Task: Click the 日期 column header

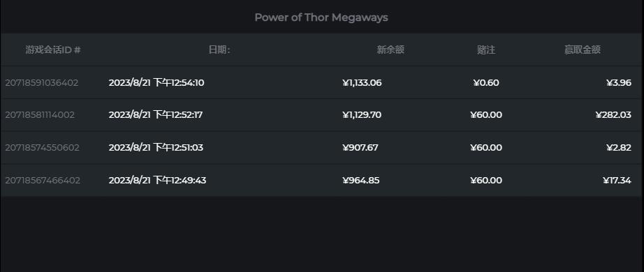Action: coord(219,50)
